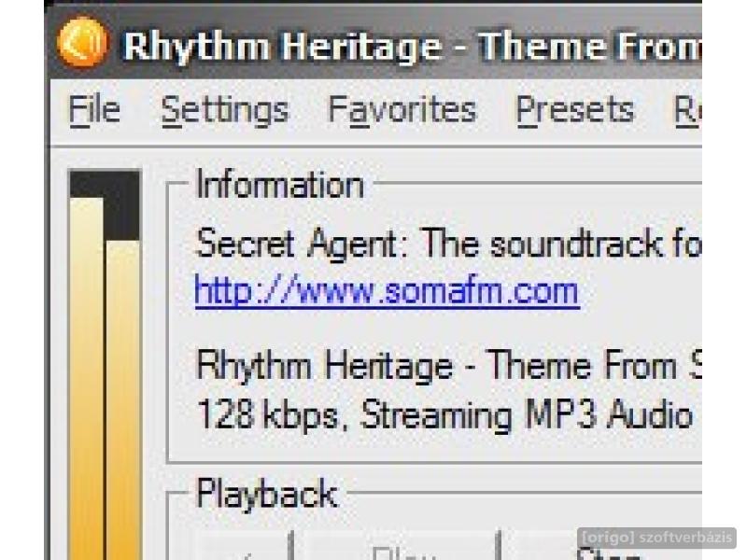Select the '128 kbps, Streaming MP3 Audio' text
Viewport: 747px width, 560px height.
click(x=444, y=414)
